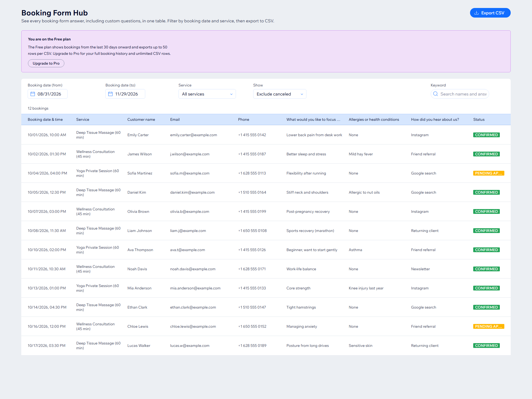The width and height of the screenshot is (532, 399).
Task: Click the download icon in Export CSV
Action: pos(477,13)
